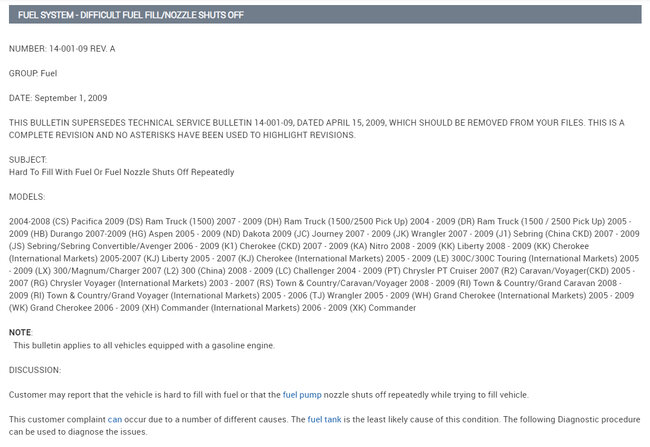Click the bold NOTE label
The width and height of the screenshot is (650, 447).
(20, 333)
